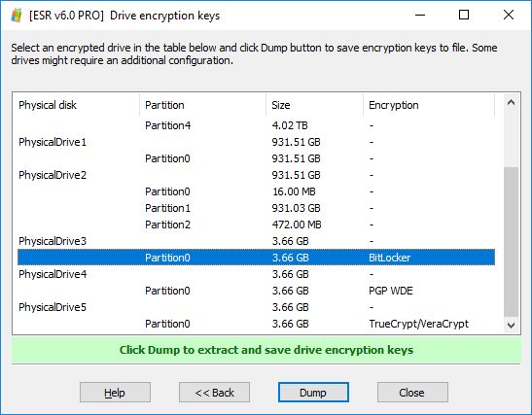Click the Dump button
Viewport: 532px width, 415px height.
(313, 393)
